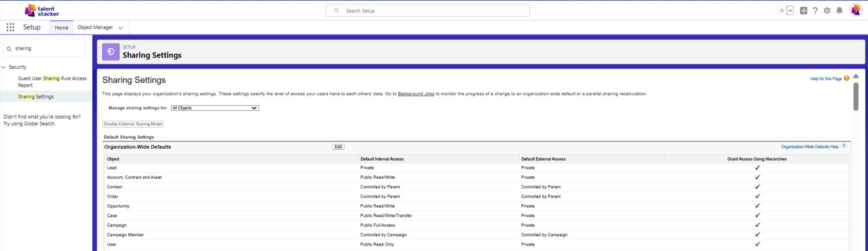868x251 pixels.
Task: Open the Organization-Wide Defaults Help link
Action: point(810,147)
